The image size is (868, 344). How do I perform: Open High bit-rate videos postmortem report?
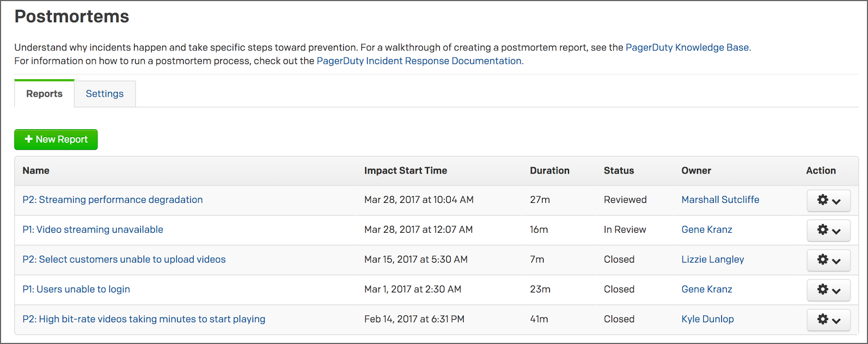(x=144, y=319)
